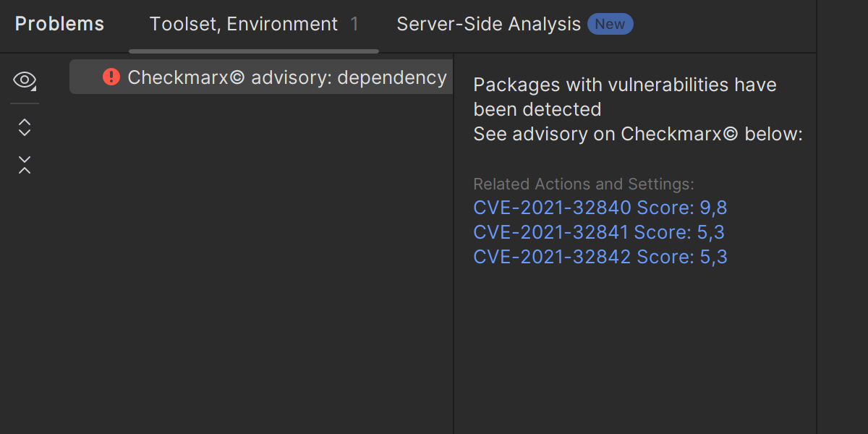Click the Collapse All arrows icon
This screenshot has height=434, width=868.
[25, 165]
